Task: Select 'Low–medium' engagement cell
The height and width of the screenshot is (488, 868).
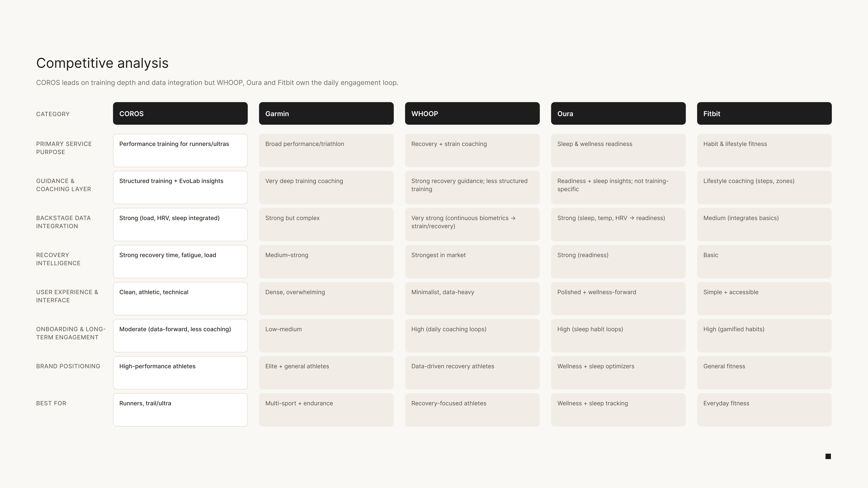Action: pos(326,336)
